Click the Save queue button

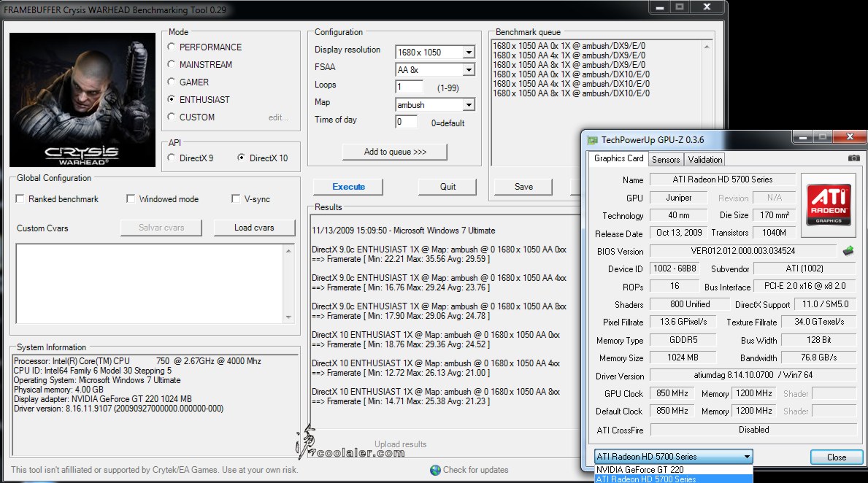coord(523,187)
